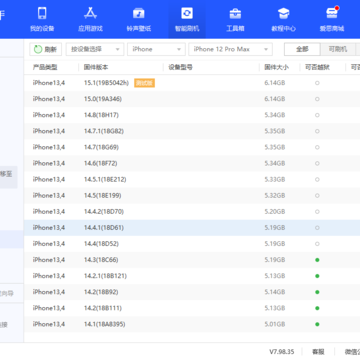Select firmware 14.8(18H17)
The height and width of the screenshot is (360, 360).
point(192,115)
